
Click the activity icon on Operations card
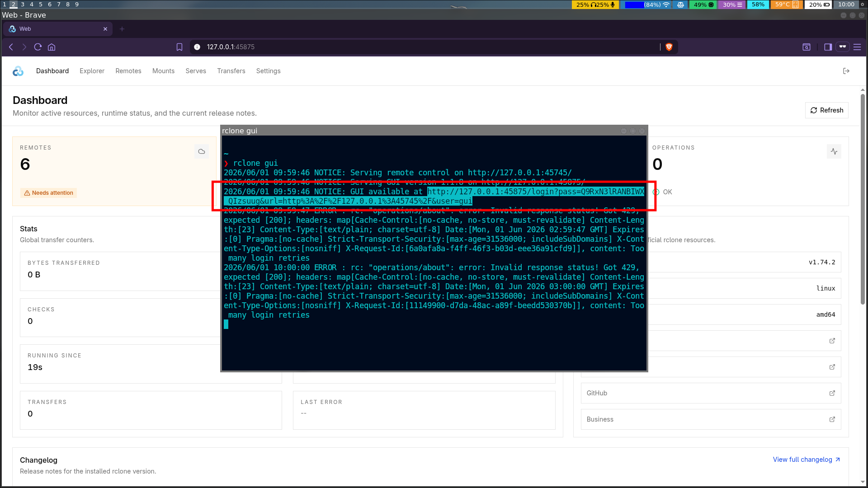pos(834,151)
